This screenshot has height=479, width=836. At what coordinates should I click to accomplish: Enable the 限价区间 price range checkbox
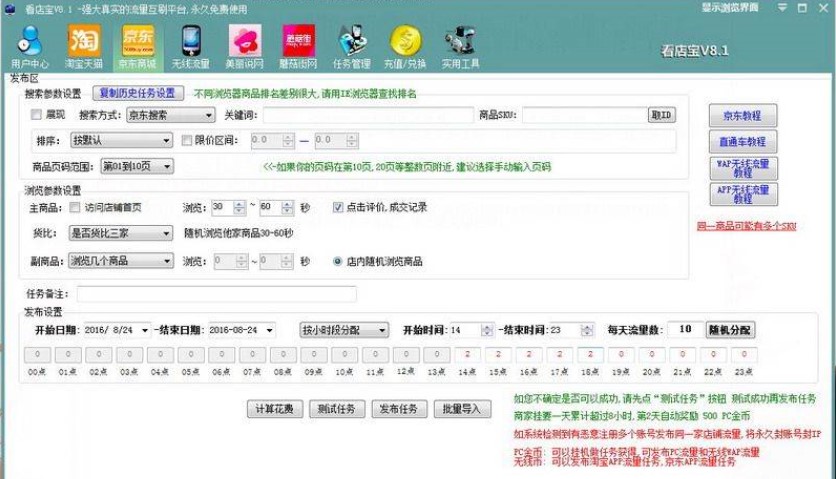point(187,140)
